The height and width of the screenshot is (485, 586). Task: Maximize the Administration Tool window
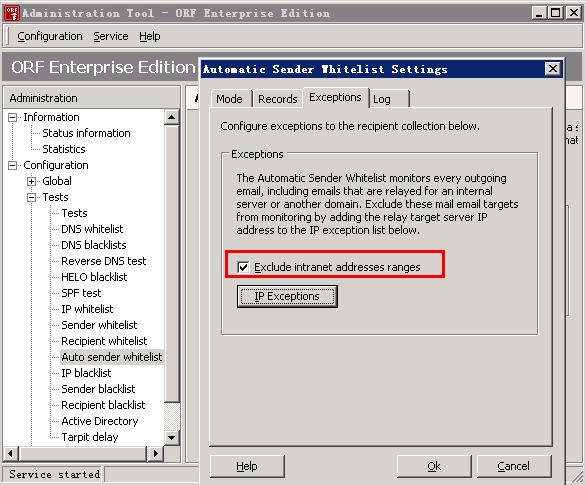tap(556, 13)
